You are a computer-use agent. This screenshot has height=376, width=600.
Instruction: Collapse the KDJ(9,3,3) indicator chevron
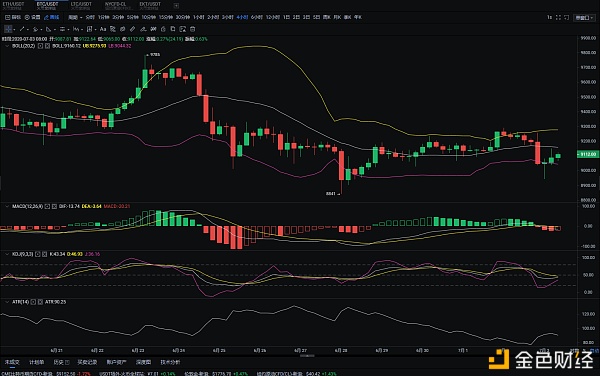point(7,254)
